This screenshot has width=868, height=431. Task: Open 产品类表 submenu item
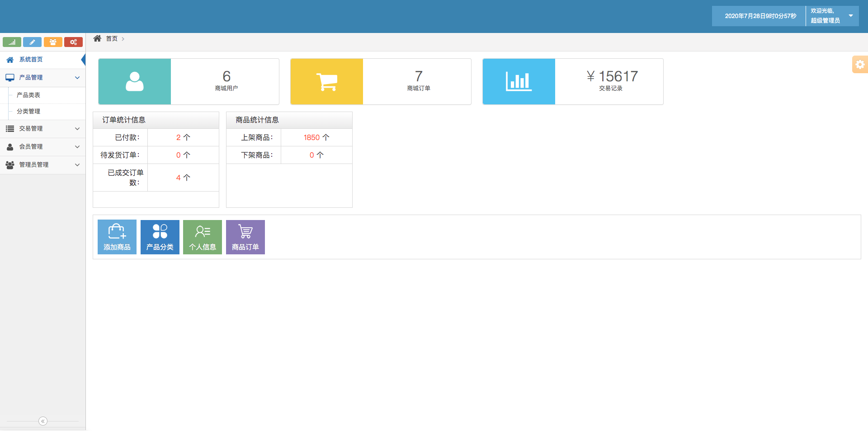click(43, 95)
